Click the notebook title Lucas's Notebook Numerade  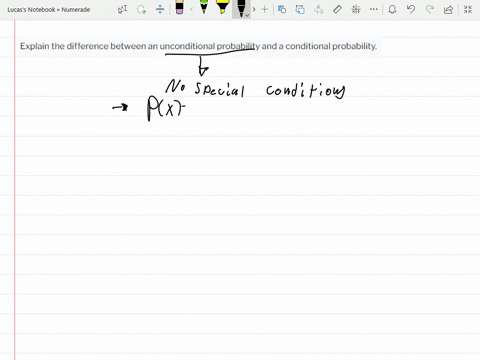(49, 10)
